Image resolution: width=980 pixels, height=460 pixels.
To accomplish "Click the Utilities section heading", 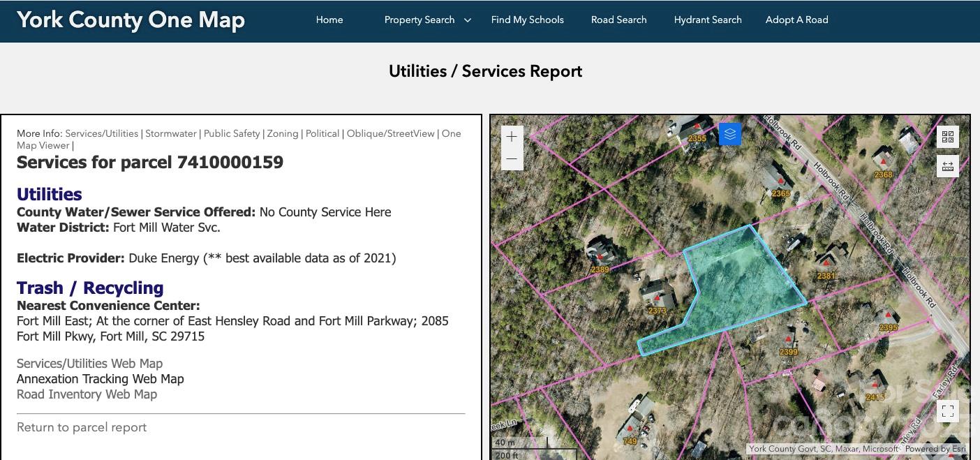I will pyautogui.click(x=50, y=194).
